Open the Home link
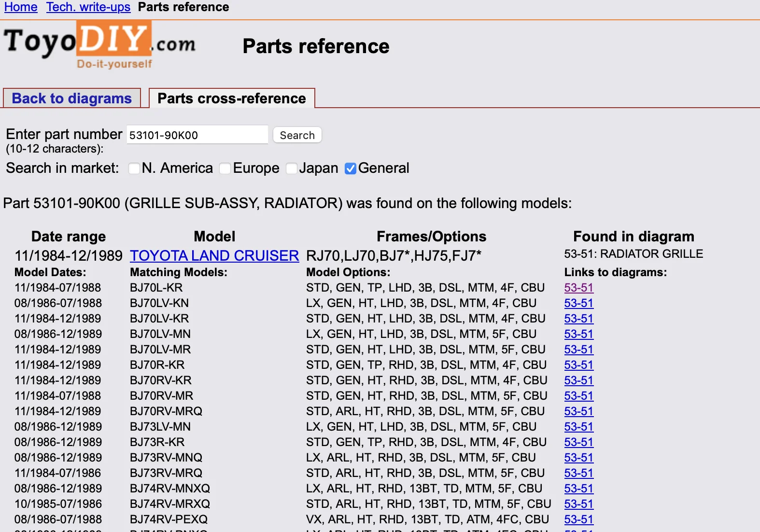 pyautogui.click(x=21, y=7)
